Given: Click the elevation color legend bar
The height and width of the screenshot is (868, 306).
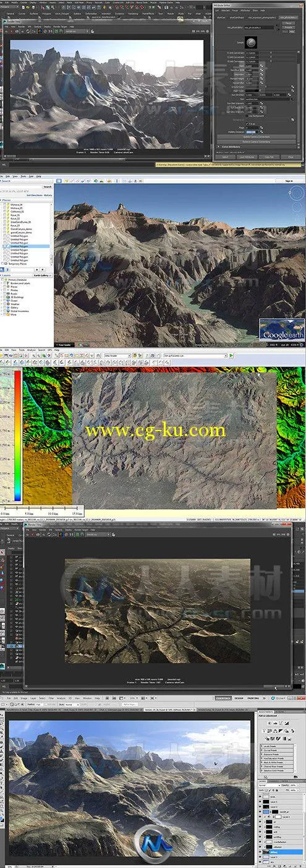Looking at the screenshot, I should [18, 436].
